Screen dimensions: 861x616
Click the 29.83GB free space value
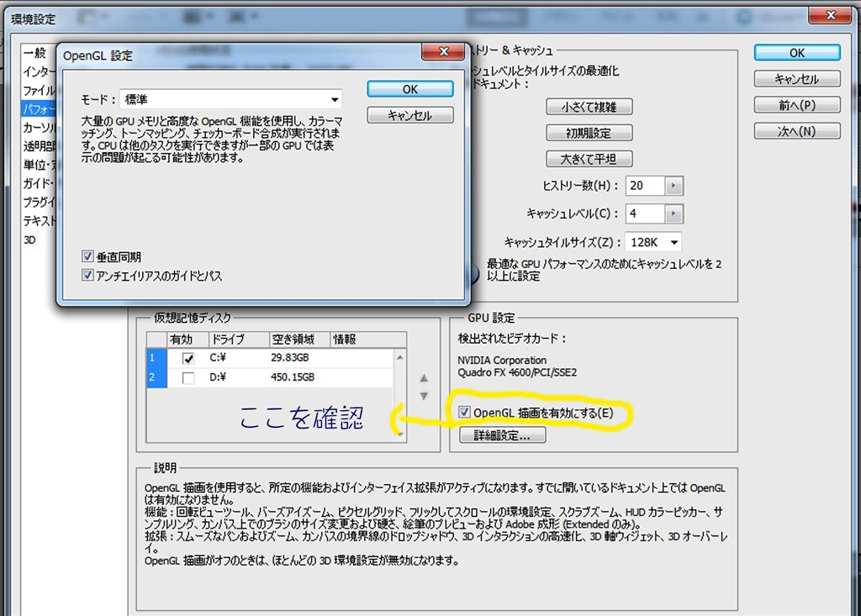pyautogui.click(x=289, y=358)
